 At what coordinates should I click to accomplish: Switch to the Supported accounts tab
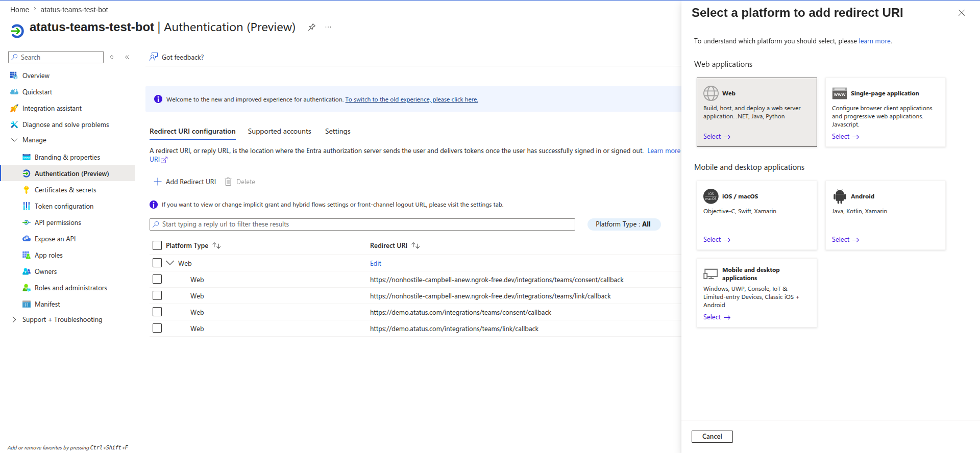pyautogui.click(x=279, y=131)
